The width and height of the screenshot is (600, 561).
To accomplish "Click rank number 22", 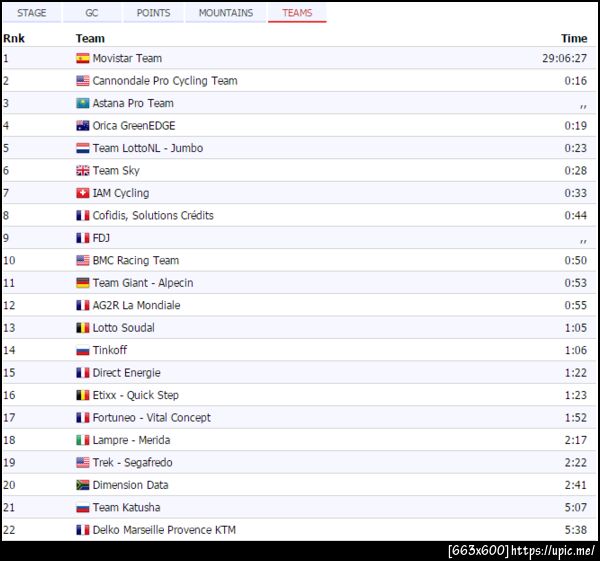I will 9,530.
